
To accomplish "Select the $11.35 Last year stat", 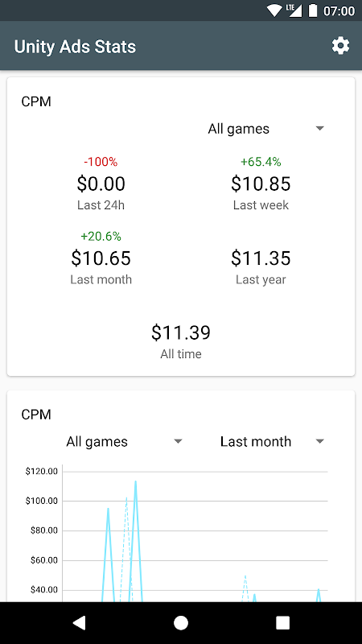I will coord(261,258).
